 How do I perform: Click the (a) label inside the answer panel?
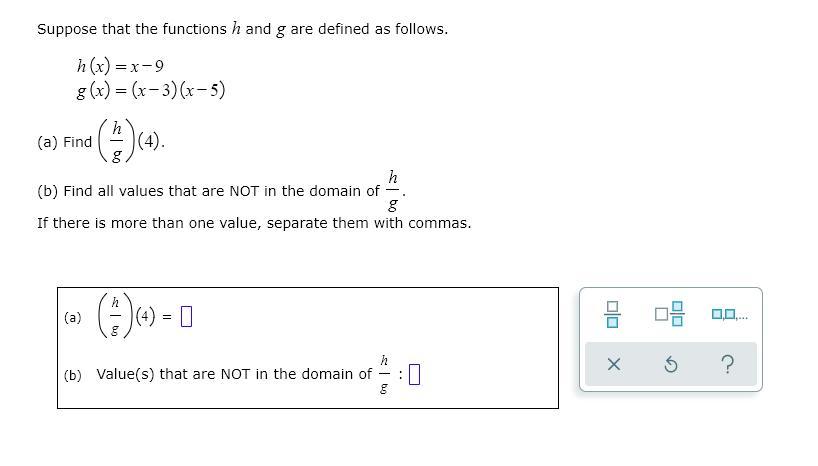(x=73, y=317)
